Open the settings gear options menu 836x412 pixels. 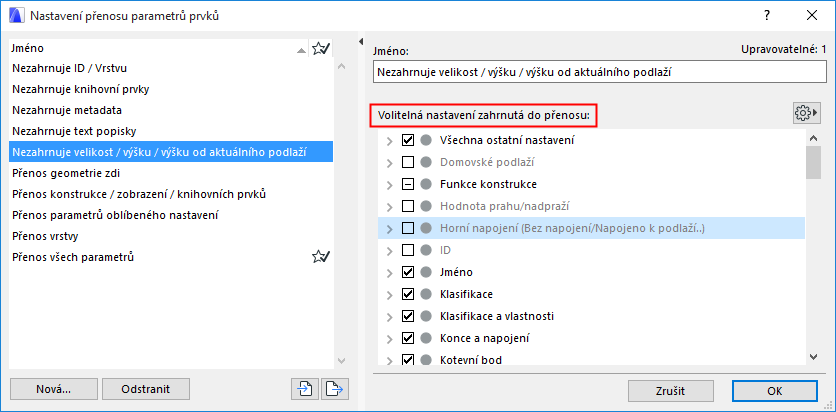(805, 113)
